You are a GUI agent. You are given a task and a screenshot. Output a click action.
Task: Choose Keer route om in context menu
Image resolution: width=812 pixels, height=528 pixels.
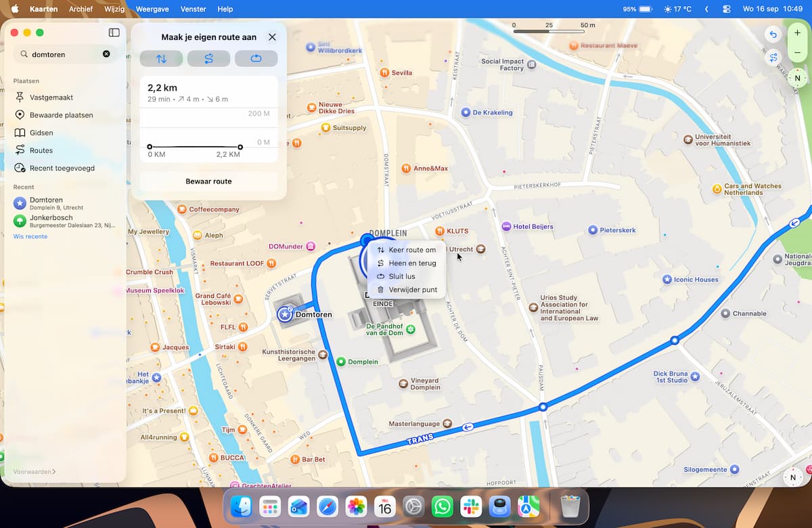[x=406, y=250]
